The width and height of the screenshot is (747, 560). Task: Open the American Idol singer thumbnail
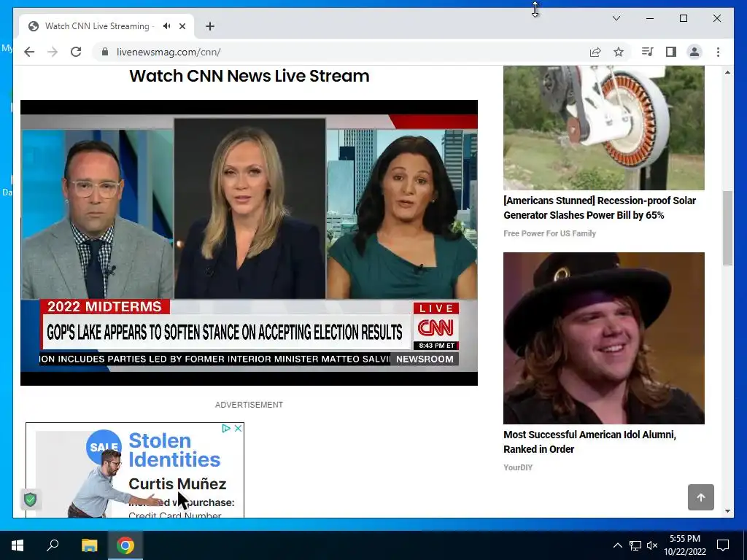tap(603, 338)
